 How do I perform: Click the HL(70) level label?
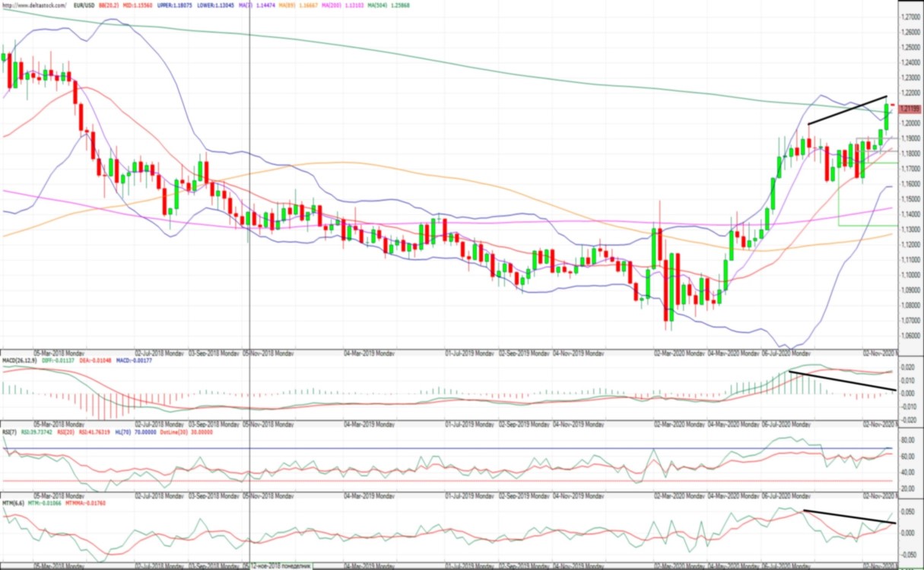point(125,432)
